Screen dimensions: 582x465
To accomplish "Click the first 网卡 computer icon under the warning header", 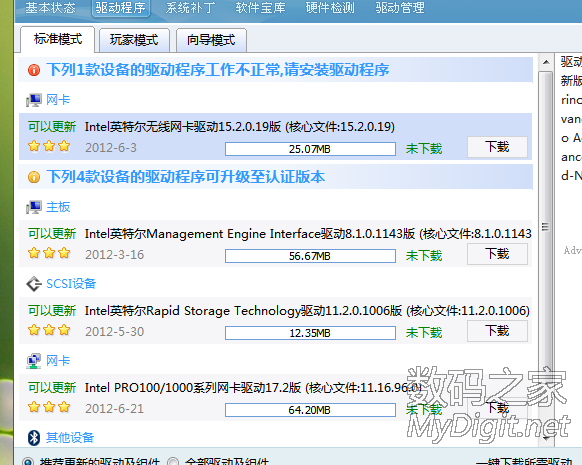I will [34, 100].
